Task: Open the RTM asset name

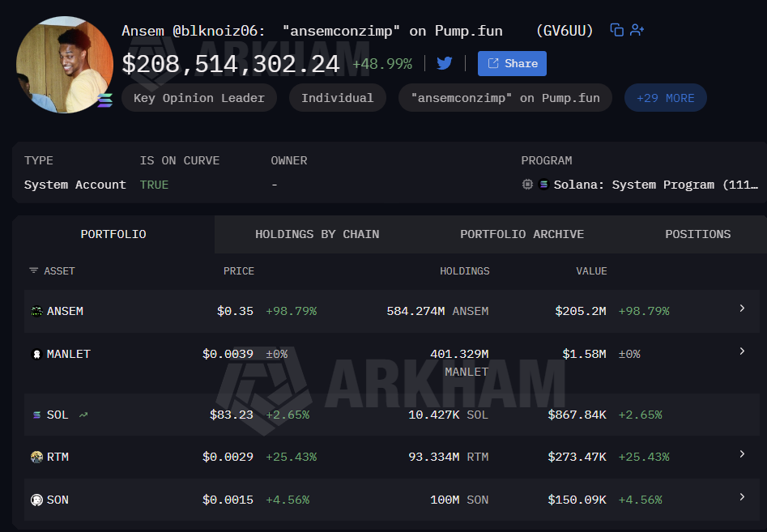Action: [x=58, y=457]
